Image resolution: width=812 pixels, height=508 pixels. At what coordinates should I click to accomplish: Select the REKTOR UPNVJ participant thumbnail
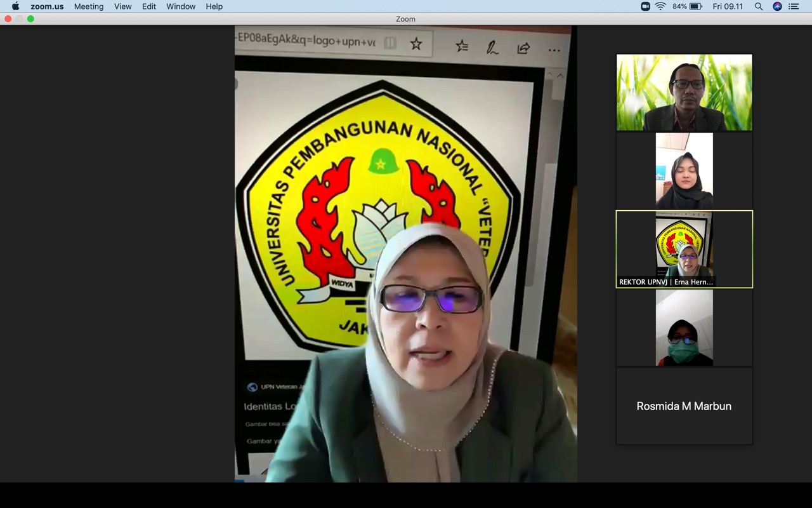coord(684,249)
